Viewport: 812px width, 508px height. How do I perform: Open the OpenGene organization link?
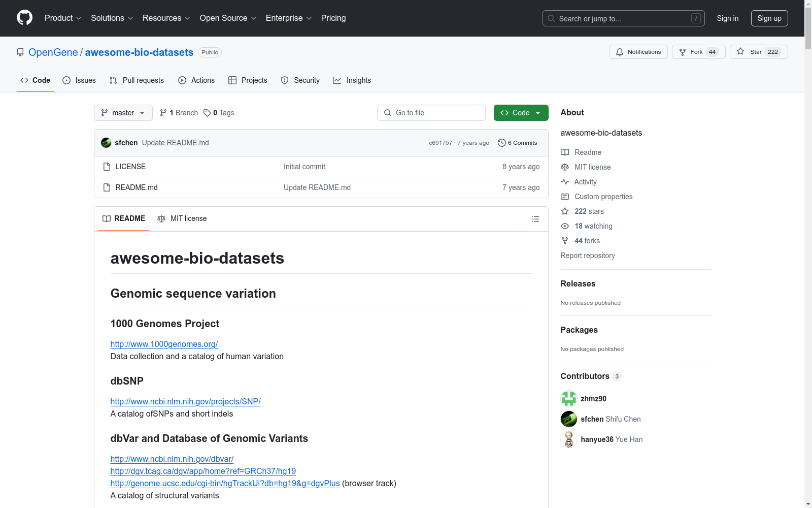click(53, 52)
